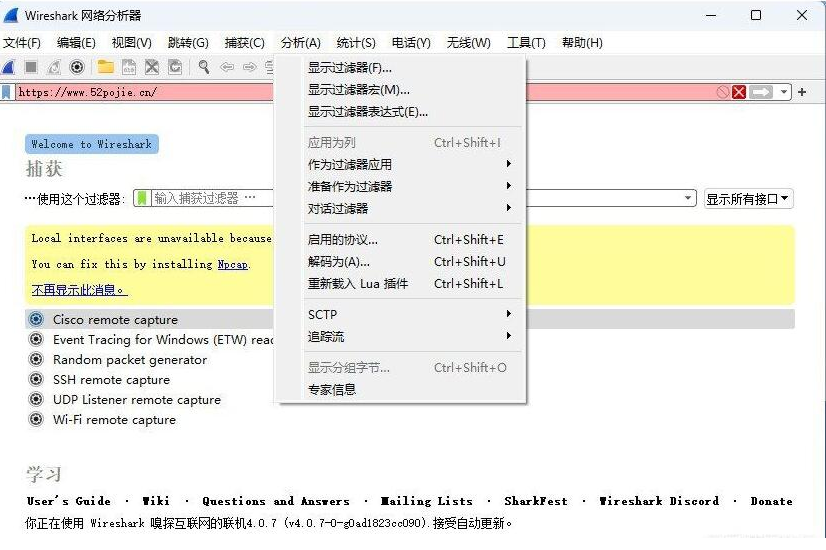
Task: Open the 电话(Y) menu
Action: 411,43
